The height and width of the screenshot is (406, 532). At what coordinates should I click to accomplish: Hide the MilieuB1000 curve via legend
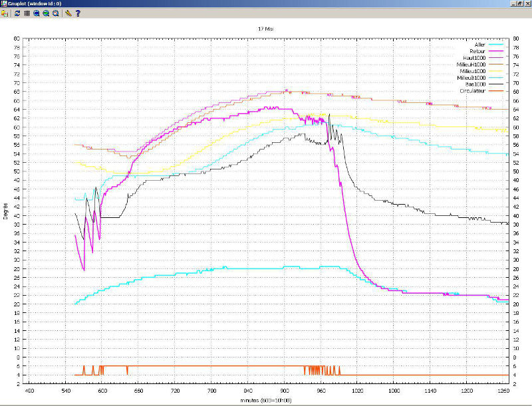[473, 78]
